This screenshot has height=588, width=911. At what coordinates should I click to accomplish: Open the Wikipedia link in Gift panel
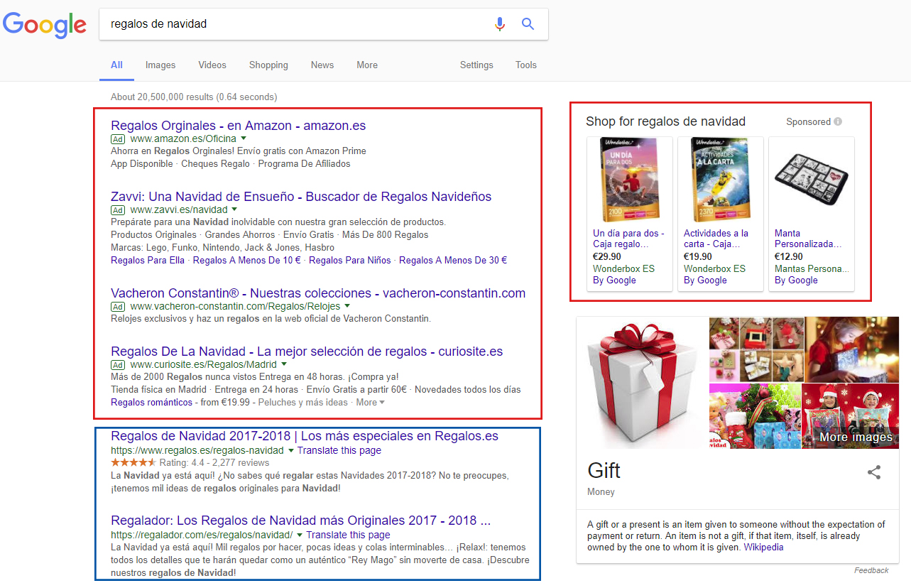click(764, 548)
